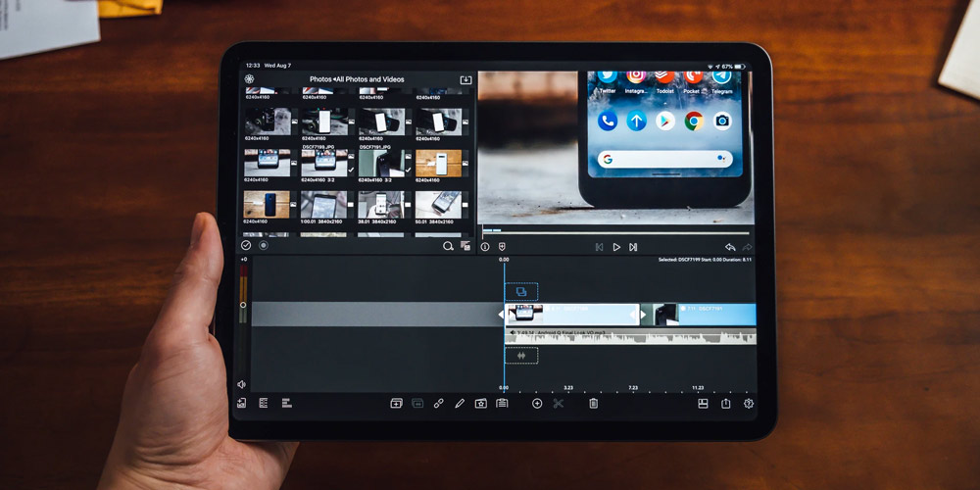Tap the master volume level knob
Screen dimensions: 980x490
243,305
